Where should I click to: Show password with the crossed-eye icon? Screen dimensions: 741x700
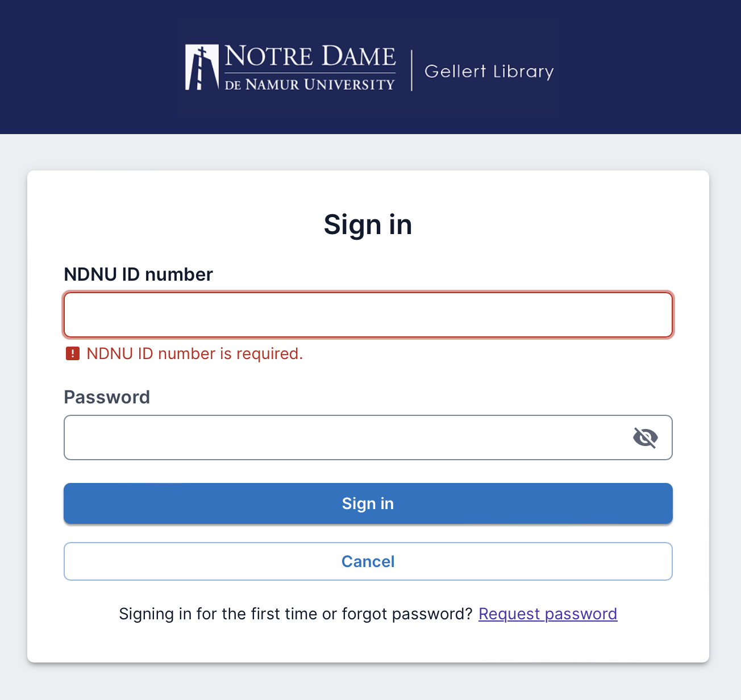tap(645, 438)
